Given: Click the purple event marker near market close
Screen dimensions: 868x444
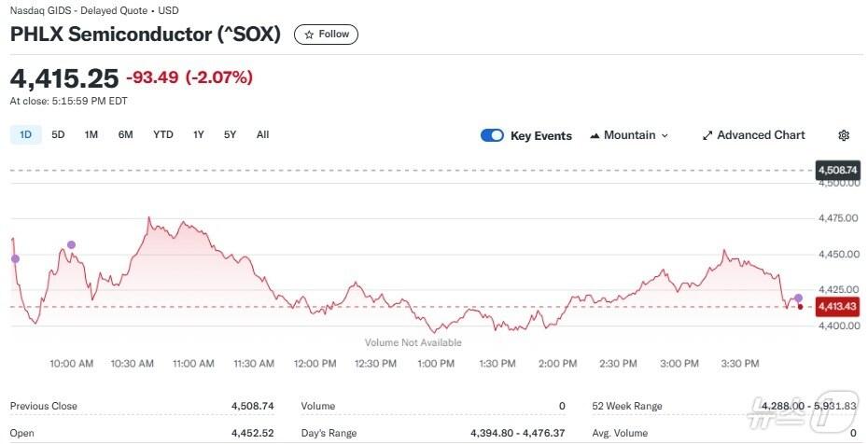Looking at the screenshot, I should click(x=798, y=298).
